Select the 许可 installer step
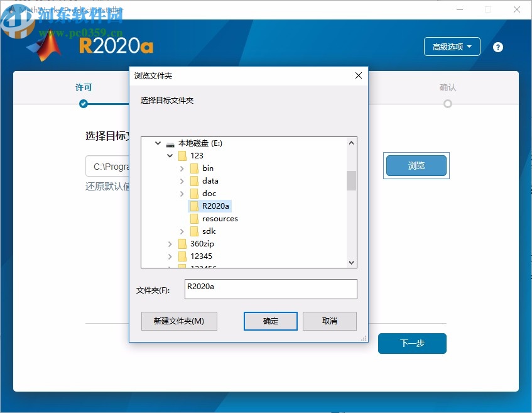Viewport: 532px width, 413px height. (x=83, y=88)
